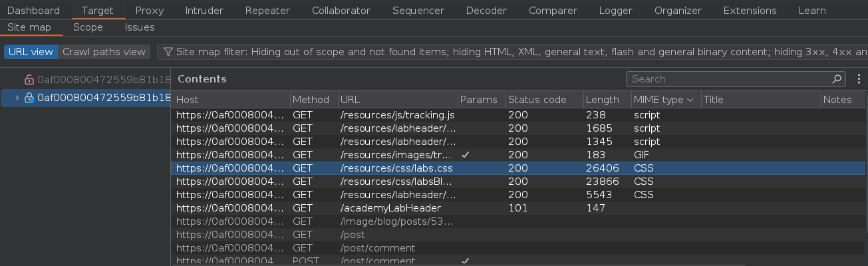Click the MIME type column sort arrow
Viewport: 868px width, 266px height.
690,100
